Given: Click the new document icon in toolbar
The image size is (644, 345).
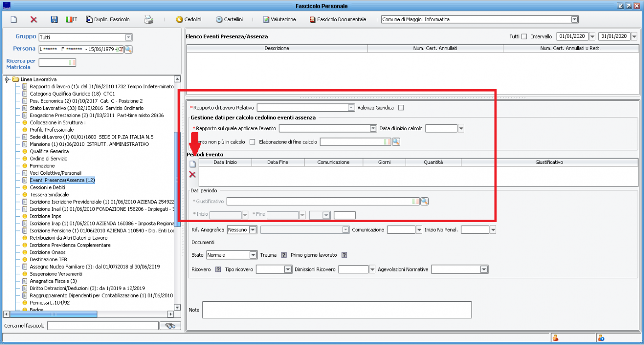Looking at the screenshot, I should pos(14,20).
